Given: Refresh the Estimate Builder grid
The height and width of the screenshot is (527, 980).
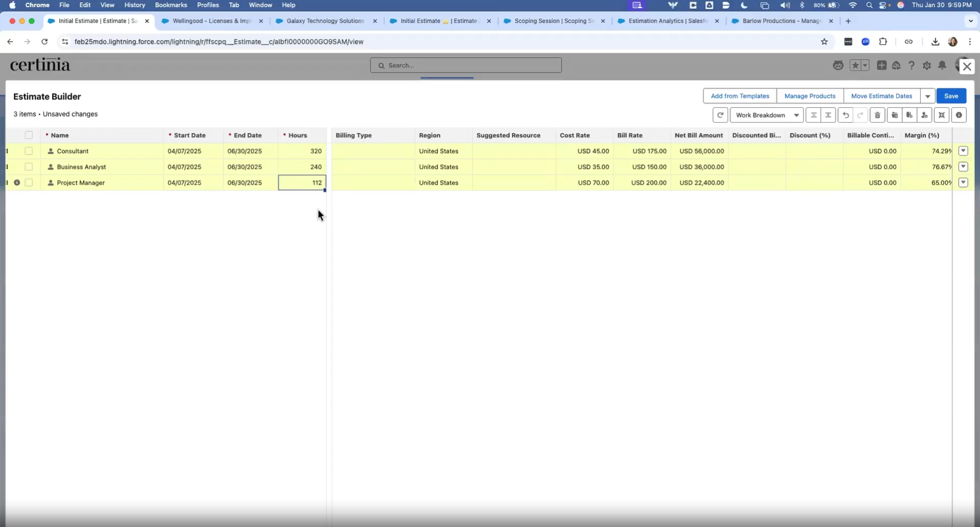Looking at the screenshot, I should 720,115.
